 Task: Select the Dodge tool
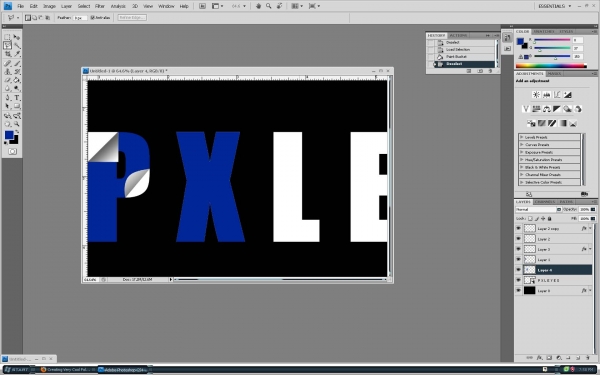[x=17, y=88]
